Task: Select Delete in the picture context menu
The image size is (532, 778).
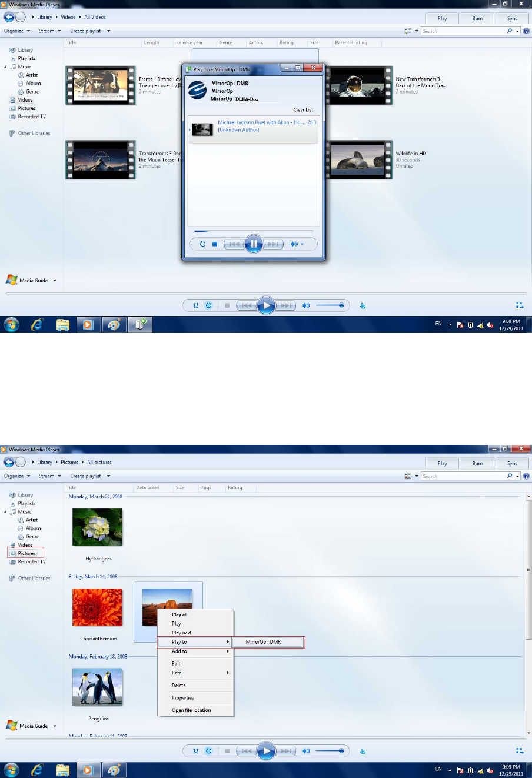Action: click(x=195, y=685)
